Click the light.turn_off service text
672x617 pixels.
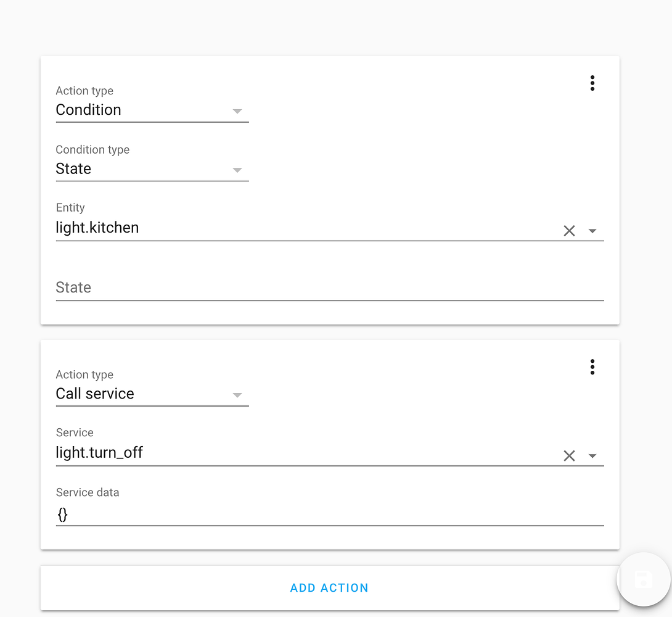pos(99,453)
